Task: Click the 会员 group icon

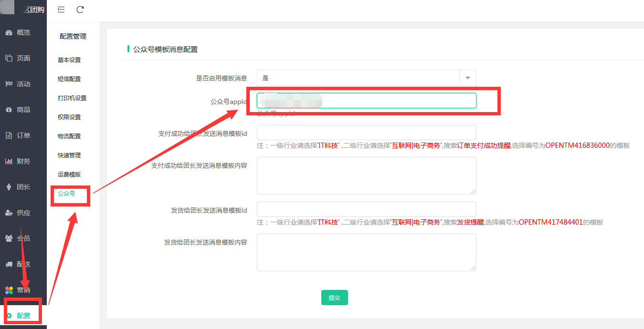Action: click(x=9, y=238)
